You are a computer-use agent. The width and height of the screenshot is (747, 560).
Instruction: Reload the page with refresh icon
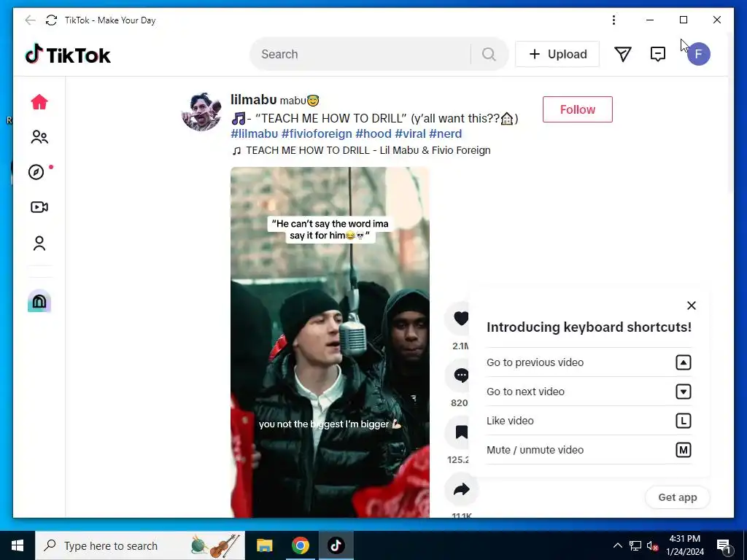pos(52,20)
